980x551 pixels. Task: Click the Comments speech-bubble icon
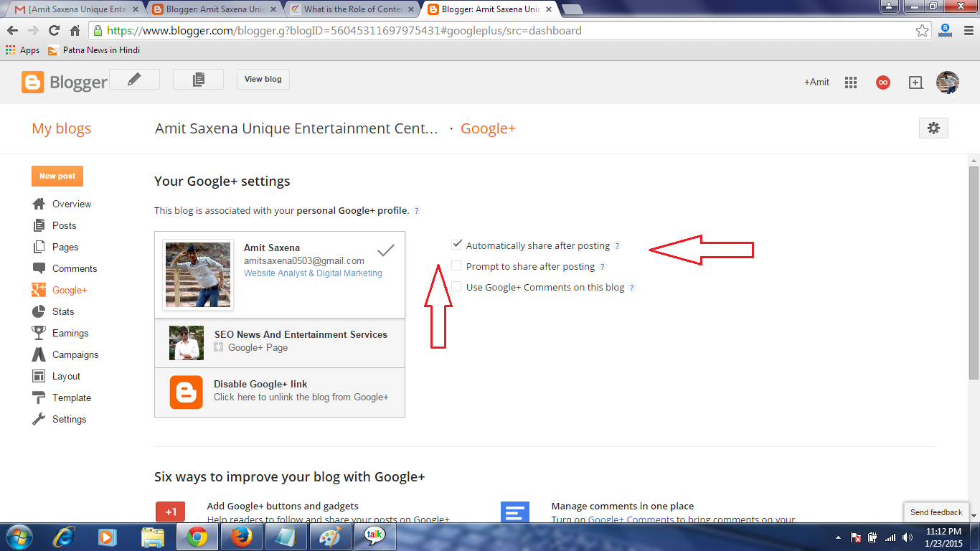(x=39, y=268)
